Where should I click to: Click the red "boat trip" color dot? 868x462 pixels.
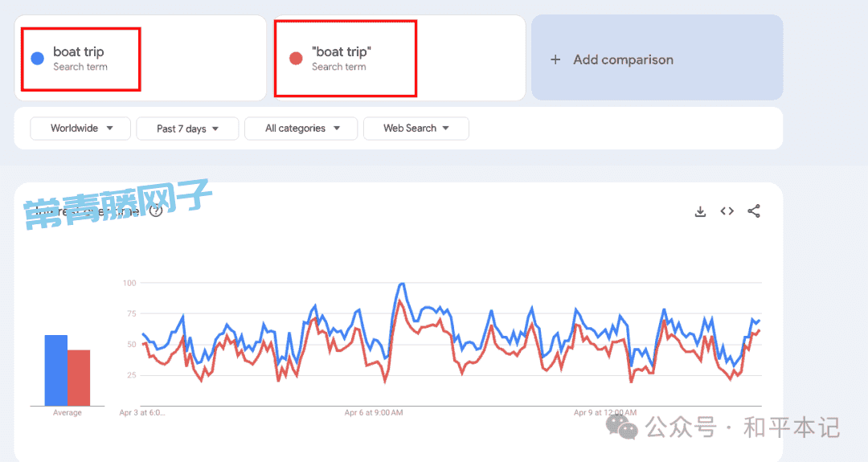296,59
